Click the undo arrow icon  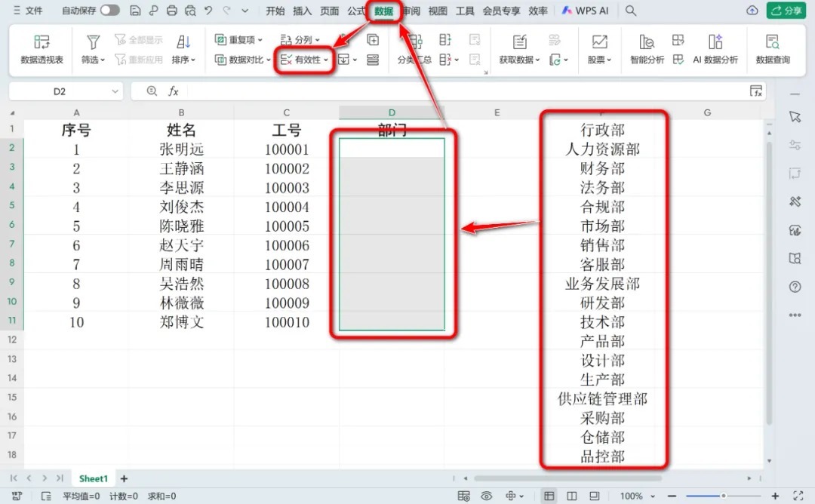208,11
